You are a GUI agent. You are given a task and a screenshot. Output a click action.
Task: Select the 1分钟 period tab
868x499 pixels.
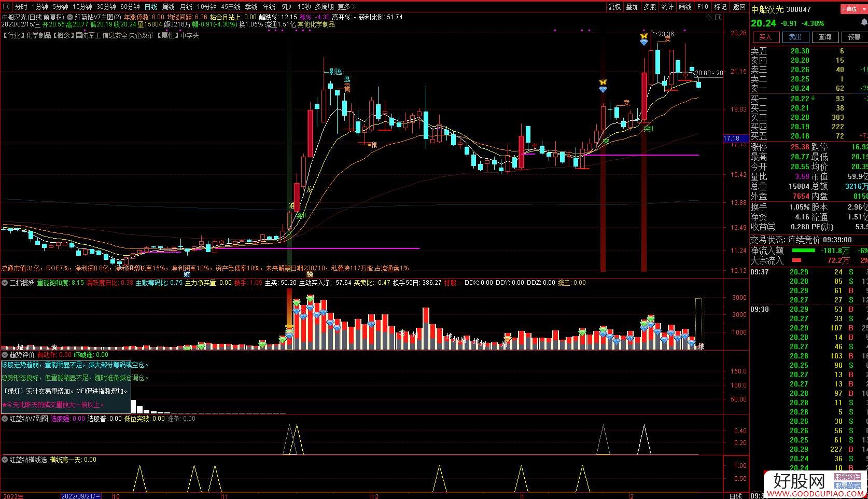[x=40, y=7]
